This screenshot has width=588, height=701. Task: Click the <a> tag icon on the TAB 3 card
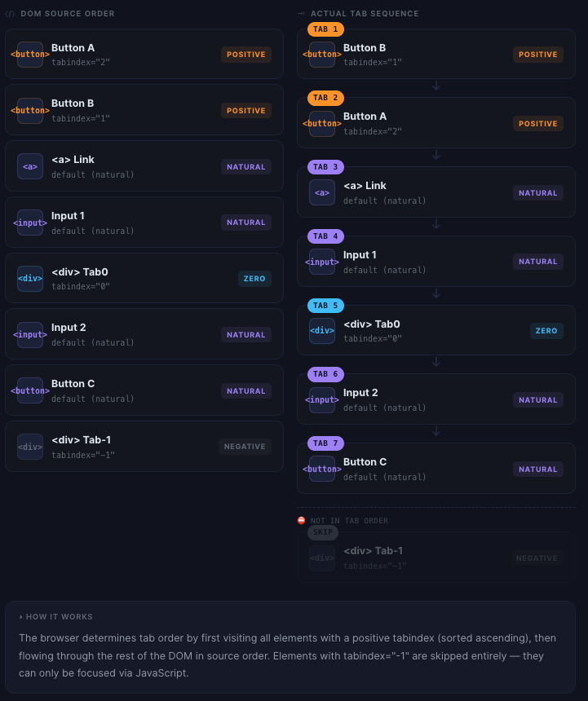322,192
